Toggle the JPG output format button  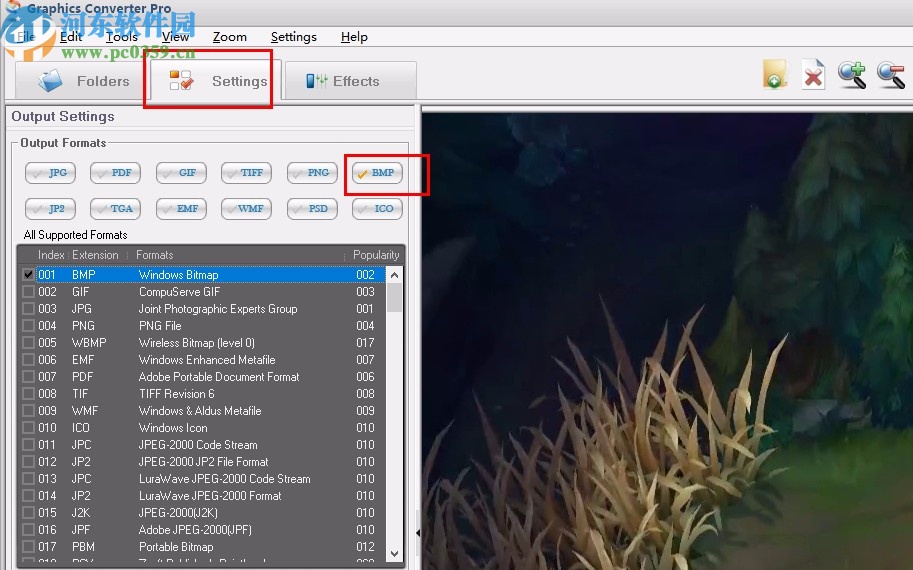coord(50,173)
